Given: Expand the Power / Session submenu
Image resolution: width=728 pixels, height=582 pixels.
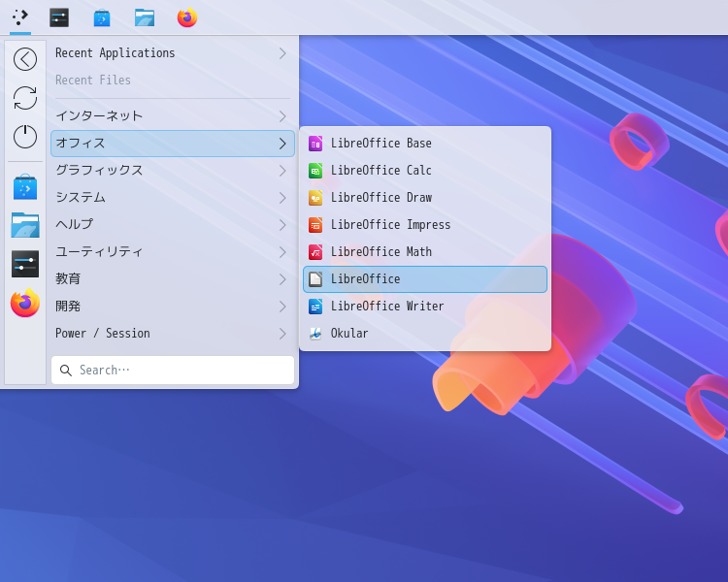Looking at the screenshot, I should coord(172,334).
